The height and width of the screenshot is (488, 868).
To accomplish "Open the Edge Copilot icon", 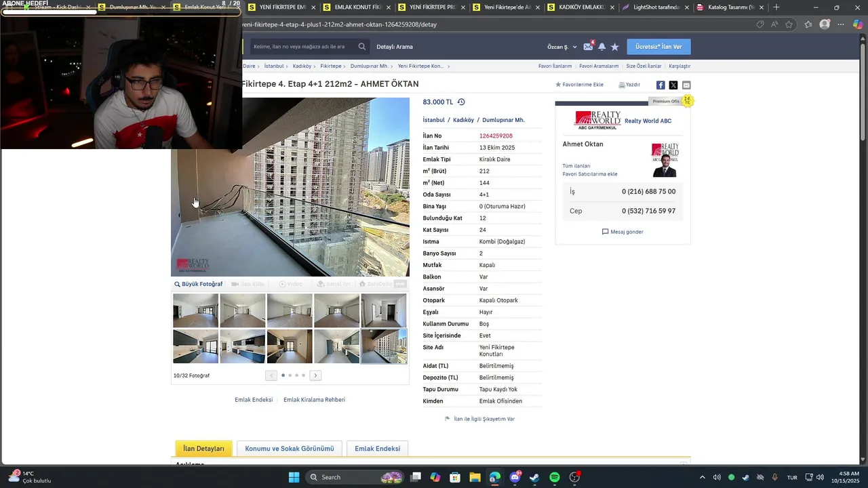I will pyautogui.click(x=858, y=24).
